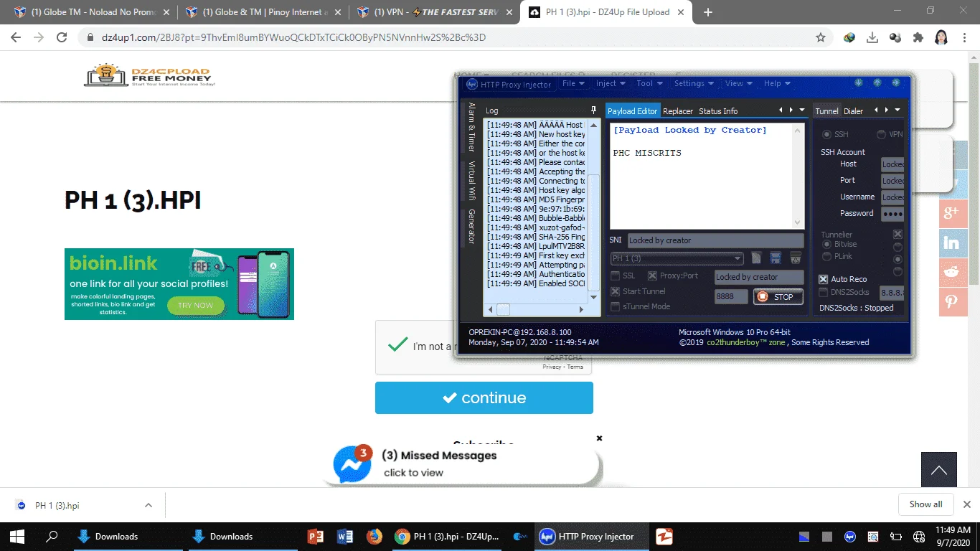The width and height of the screenshot is (980, 551).
Task: Open tab list arrow beside Status Info
Action: [x=802, y=110]
